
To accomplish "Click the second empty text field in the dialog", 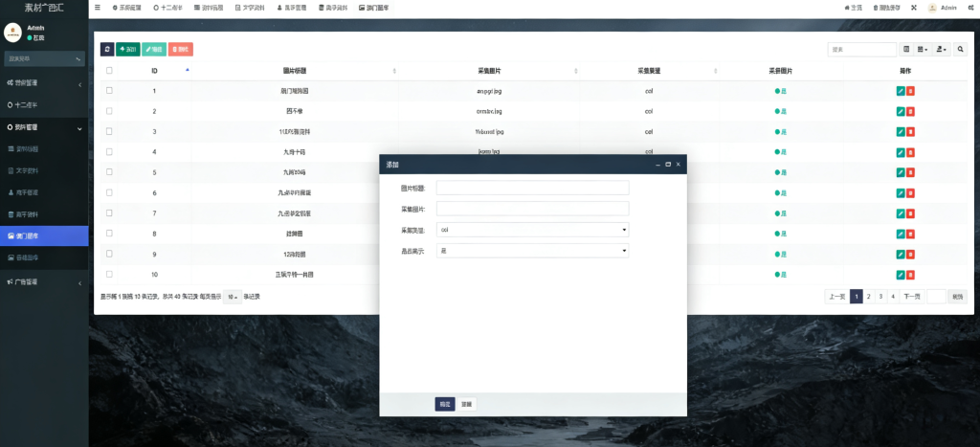I will click(532, 209).
